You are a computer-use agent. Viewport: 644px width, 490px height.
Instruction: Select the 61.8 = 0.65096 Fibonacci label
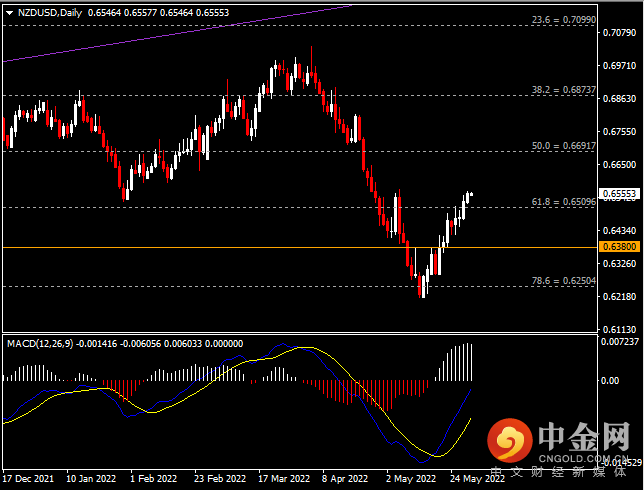coord(564,201)
